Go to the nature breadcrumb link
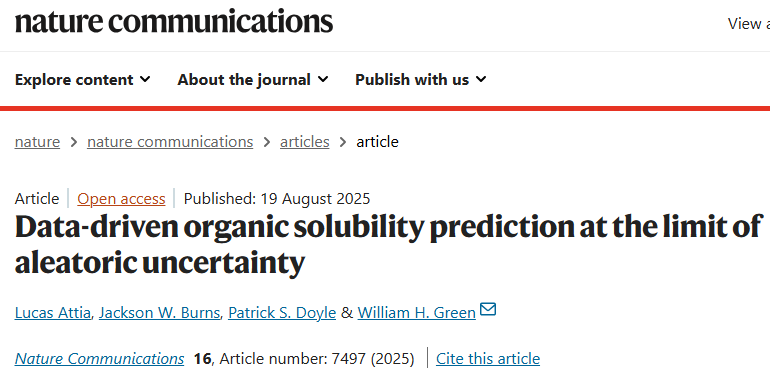Screen dimensions: 770x380 pyautogui.click(x=37, y=142)
